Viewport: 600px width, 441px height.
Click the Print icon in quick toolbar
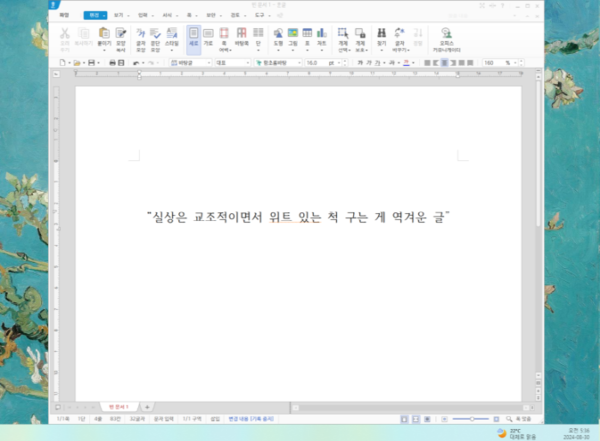pyautogui.click(x=112, y=62)
